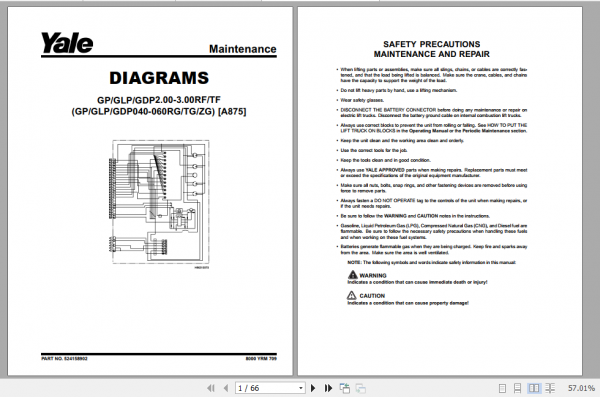The image size is (600, 397).
Task: Click the 8000 YRM code at page bottom
Action: pyautogui.click(x=261, y=359)
